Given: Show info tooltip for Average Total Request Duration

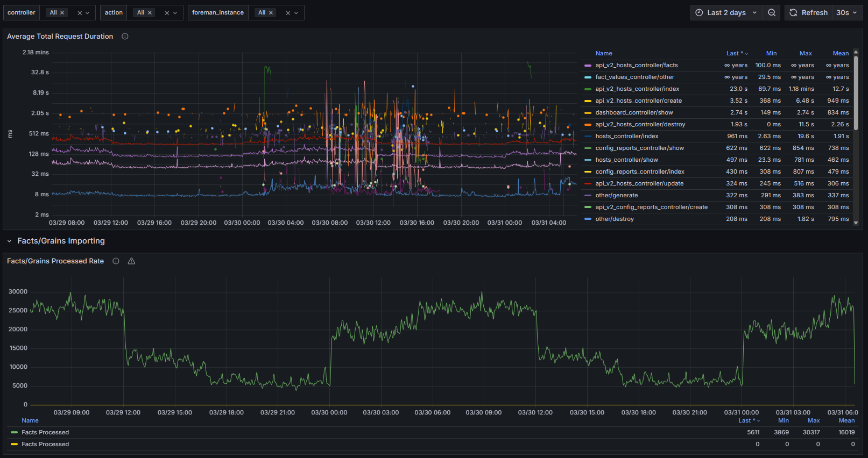Looking at the screenshot, I should [125, 37].
